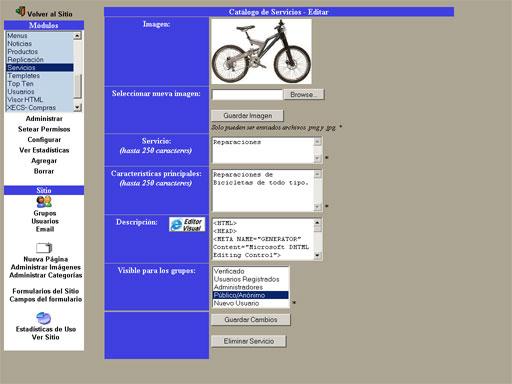Select Visor HTML in the Modulos list
The image size is (512, 384).
click(40, 99)
